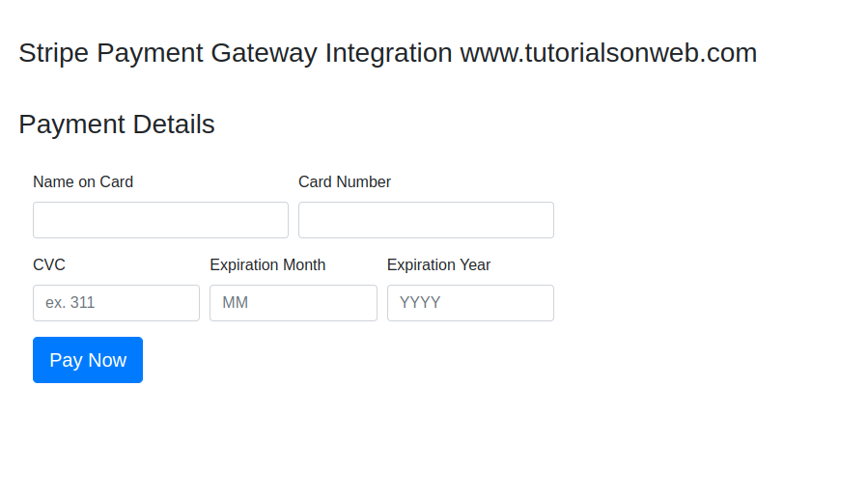Screen dimensions: 868x497
Task: Click the www.tutorialsonweb.com text in the title
Action: pyautogui.click(x=608, y=53)
